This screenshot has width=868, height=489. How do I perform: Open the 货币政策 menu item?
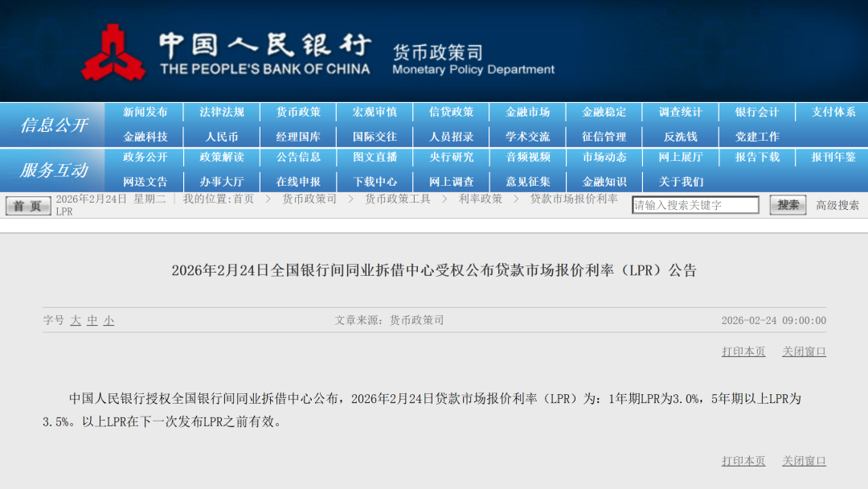coord(297,112)
